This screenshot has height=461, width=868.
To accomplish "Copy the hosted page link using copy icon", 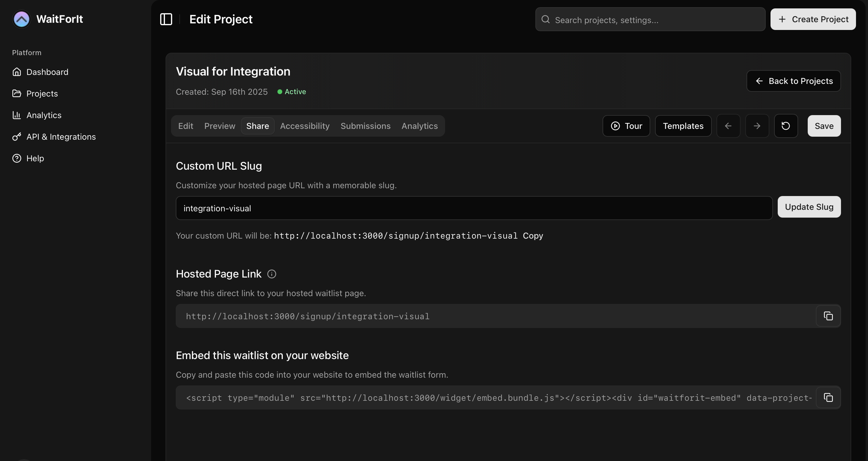I will click(x=828, y=316).
